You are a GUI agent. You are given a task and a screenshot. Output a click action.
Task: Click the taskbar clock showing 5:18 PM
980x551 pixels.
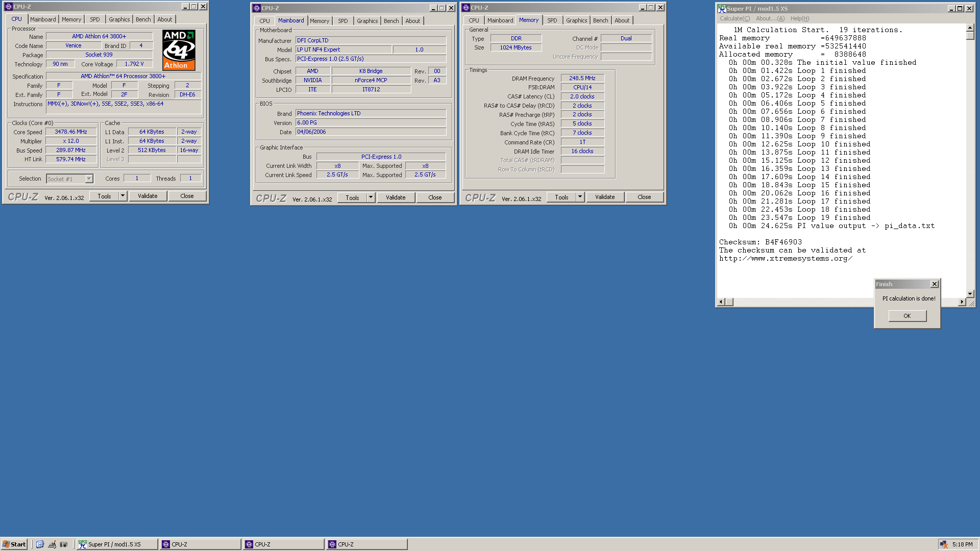tap(962, 544)
